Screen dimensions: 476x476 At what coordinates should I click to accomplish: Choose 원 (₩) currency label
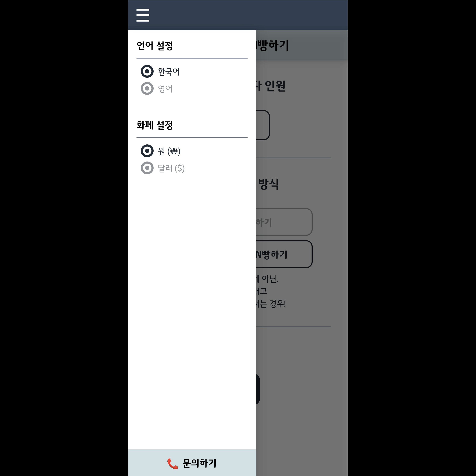coord(169,151)
